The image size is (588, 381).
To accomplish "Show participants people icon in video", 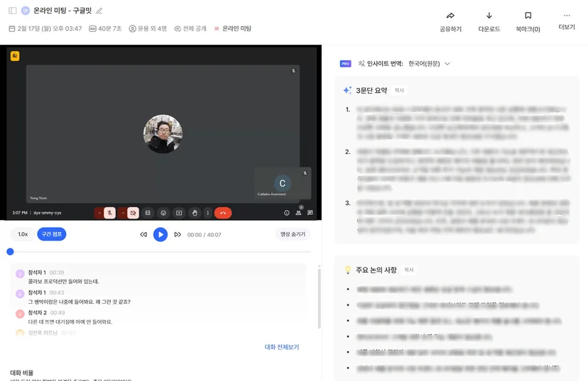I will (298, 212).
